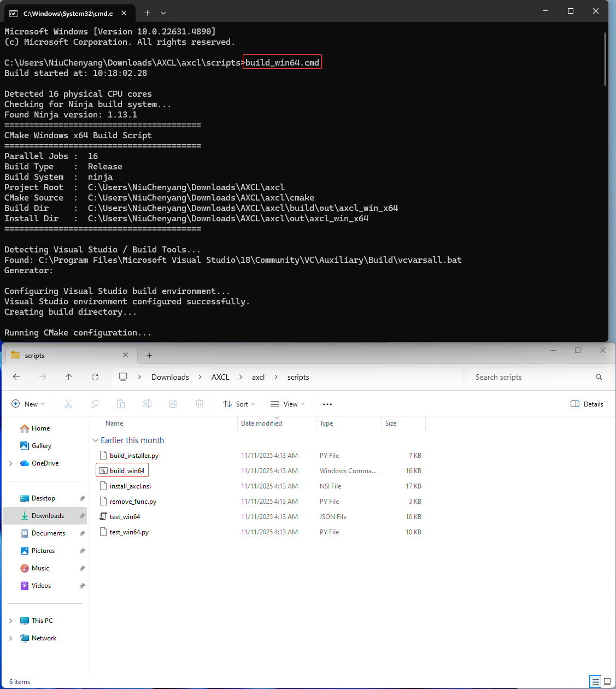
Task: Switch to large thumbnails view icon
Action: [607, 681]
